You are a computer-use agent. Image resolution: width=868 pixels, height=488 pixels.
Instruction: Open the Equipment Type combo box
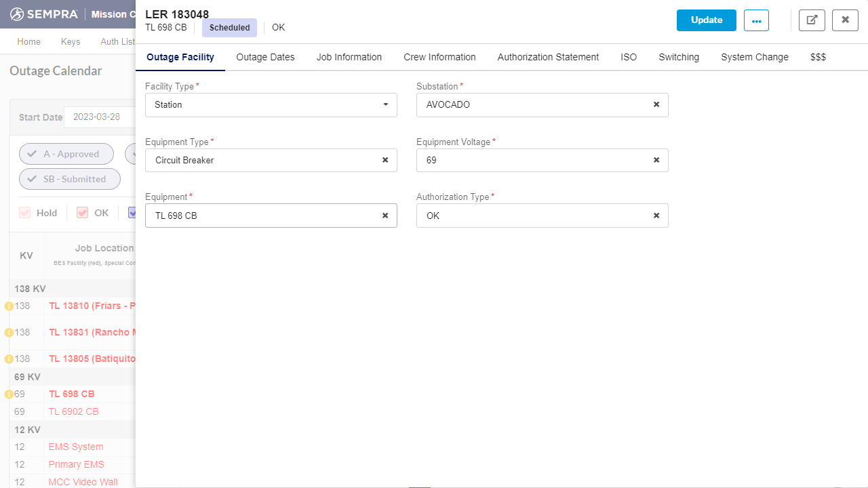[264, 161]
